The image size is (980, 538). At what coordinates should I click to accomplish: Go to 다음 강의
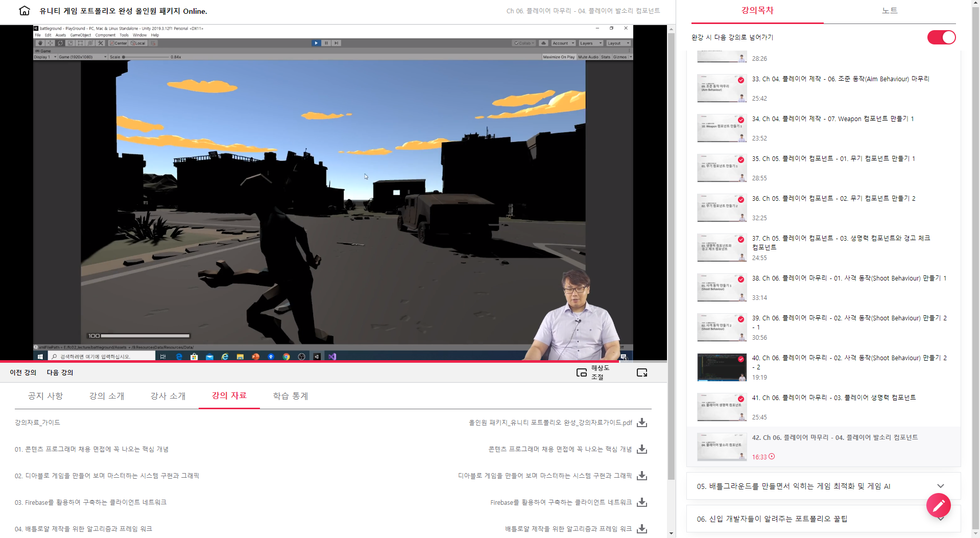pos(60,372)
